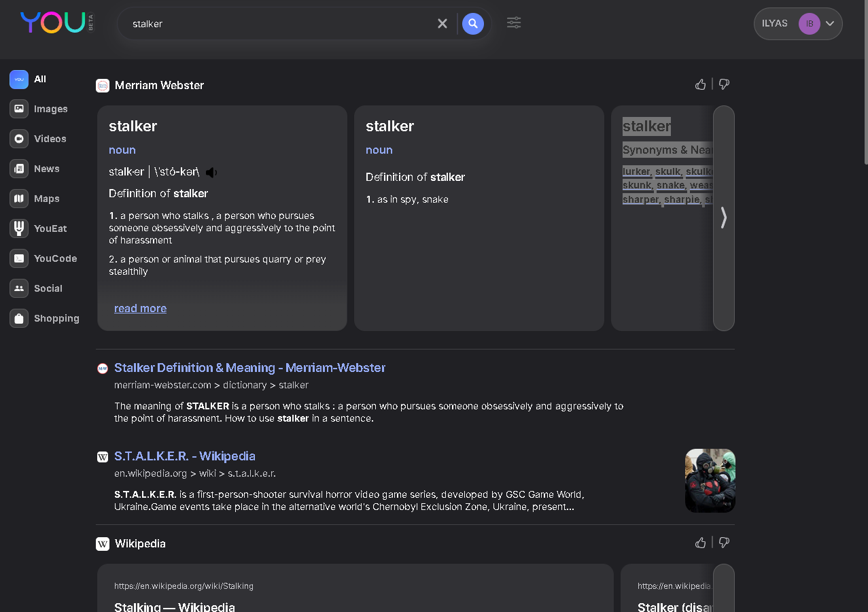Switch to the News tab
The image size is (868, 612).
point(35,169)
